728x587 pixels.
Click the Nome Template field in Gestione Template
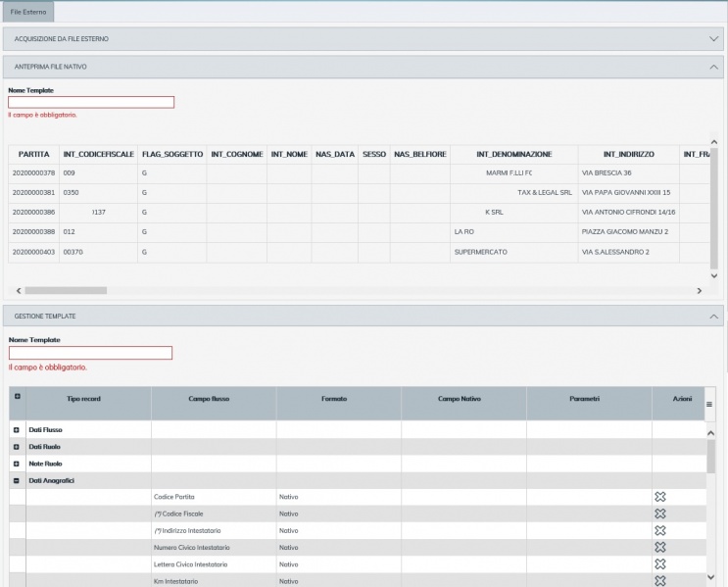(90, 353)
